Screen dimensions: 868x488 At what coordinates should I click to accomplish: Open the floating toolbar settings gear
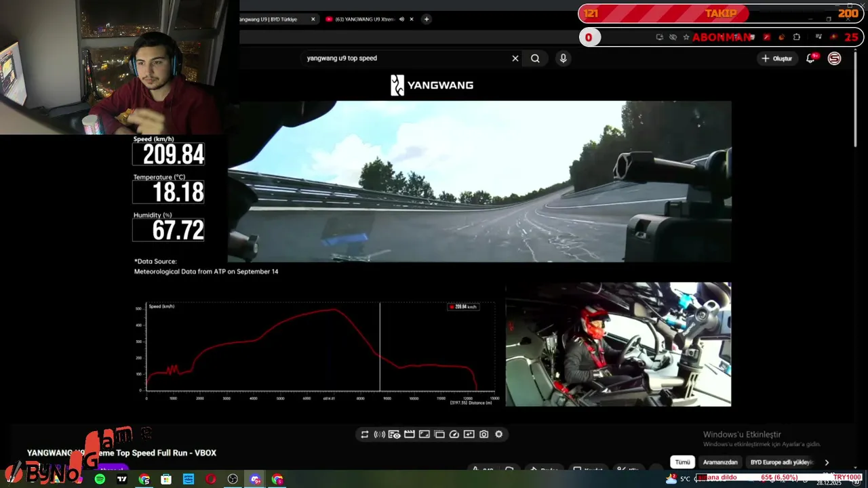click(499, 434)
